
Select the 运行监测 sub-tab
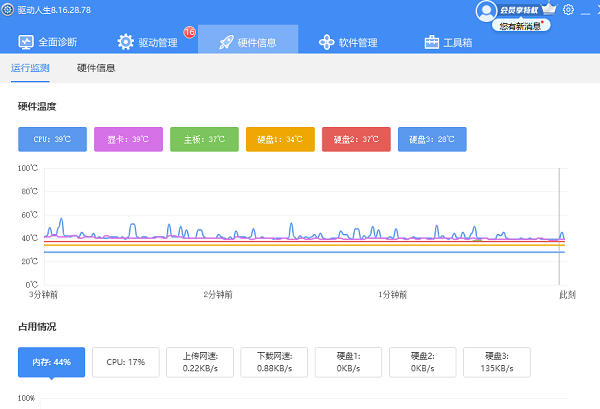30,68
